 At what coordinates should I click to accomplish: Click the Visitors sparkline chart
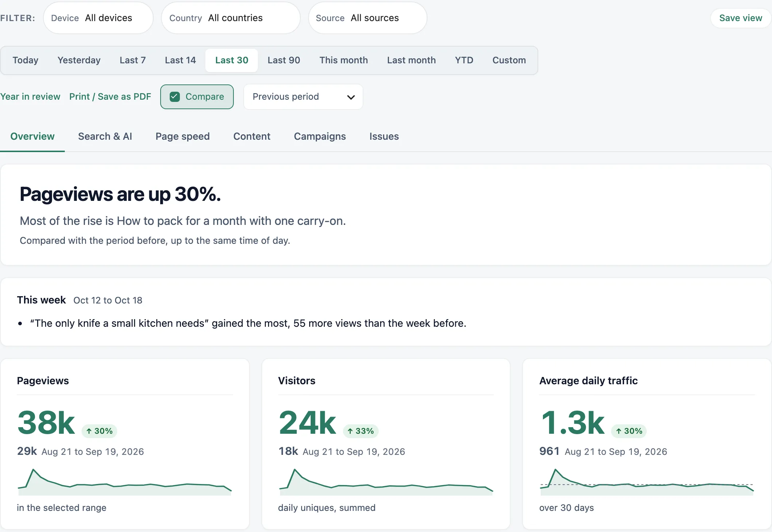click(x=386, y=482)
